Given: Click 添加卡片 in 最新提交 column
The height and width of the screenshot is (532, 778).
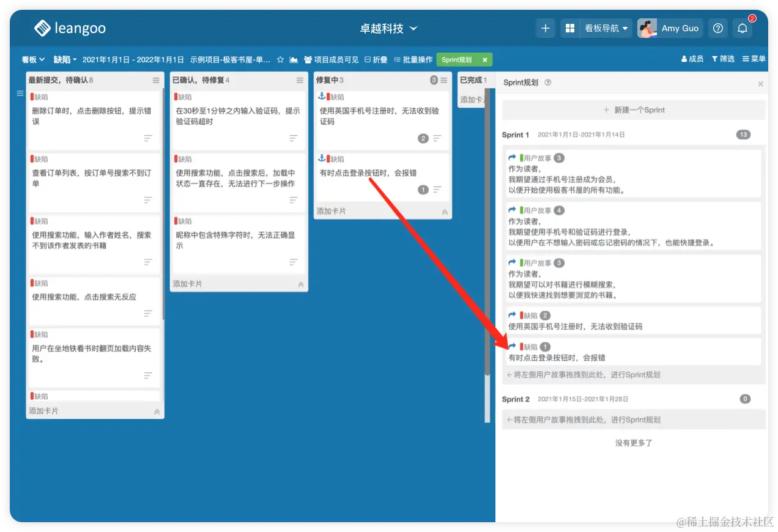Looking at the screenshot, I should tap(44, 411).
